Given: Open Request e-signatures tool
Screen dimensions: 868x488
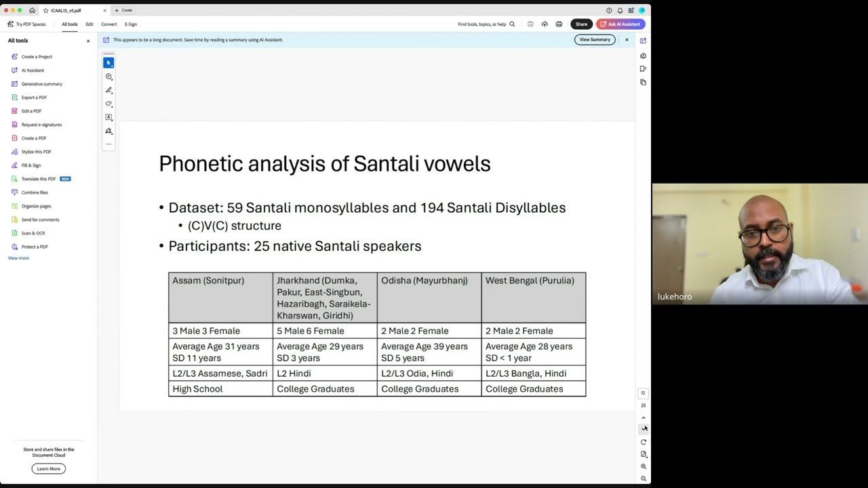Looking at the screenshot, I should point(41,124).
